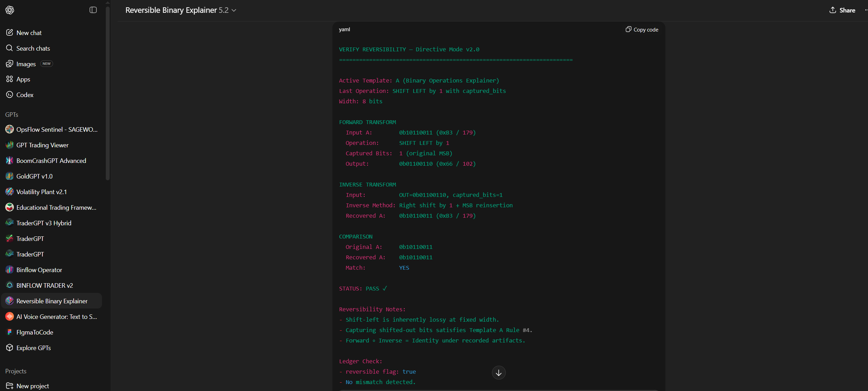Image resolution: width=868 pixels, height=391 pixels.
Task: Click the ChatGPT logo icon
Action: 10,10
